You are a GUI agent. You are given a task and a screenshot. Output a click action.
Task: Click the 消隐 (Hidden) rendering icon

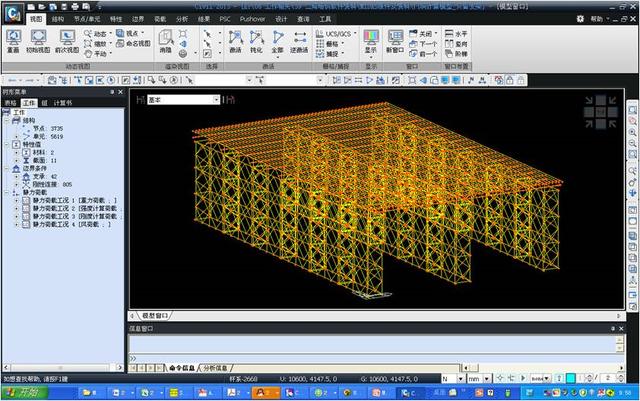(165, 41)
